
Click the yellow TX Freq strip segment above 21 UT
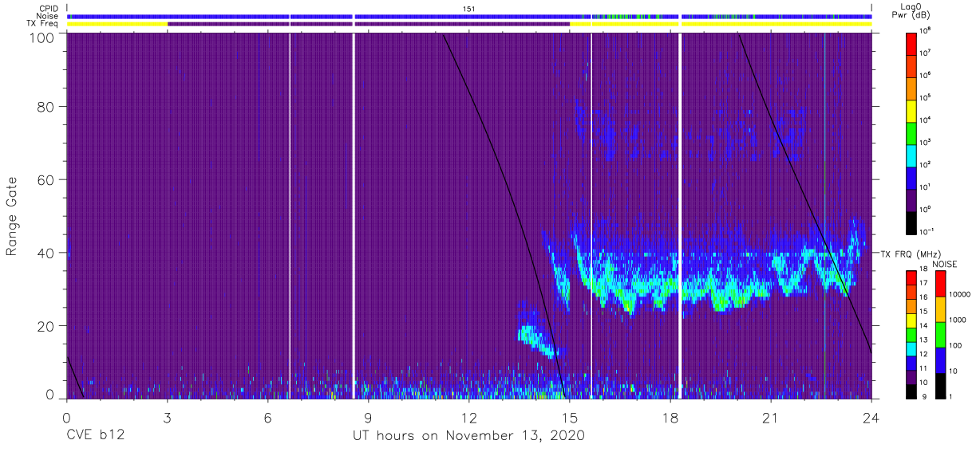pos(776,24)
